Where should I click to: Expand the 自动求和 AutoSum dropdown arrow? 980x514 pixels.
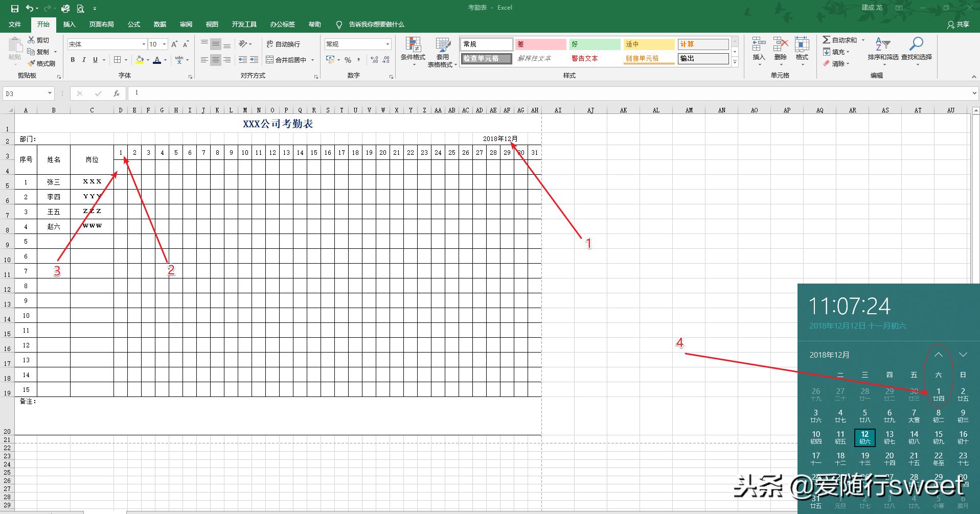tap(863, 40)
